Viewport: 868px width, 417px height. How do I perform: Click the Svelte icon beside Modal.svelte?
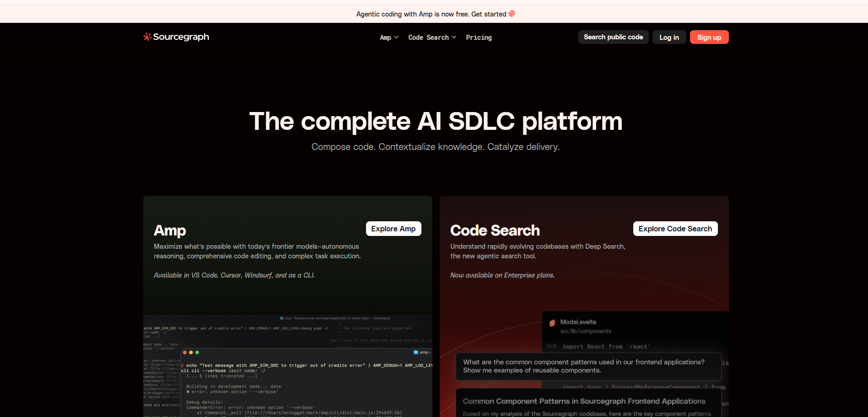tap(552, 323)
